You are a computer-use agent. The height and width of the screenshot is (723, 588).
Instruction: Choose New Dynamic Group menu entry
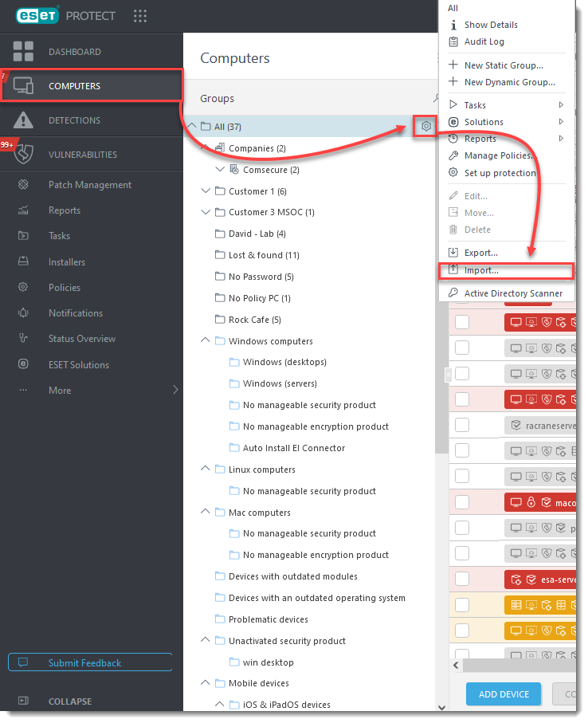pos(510,82)
